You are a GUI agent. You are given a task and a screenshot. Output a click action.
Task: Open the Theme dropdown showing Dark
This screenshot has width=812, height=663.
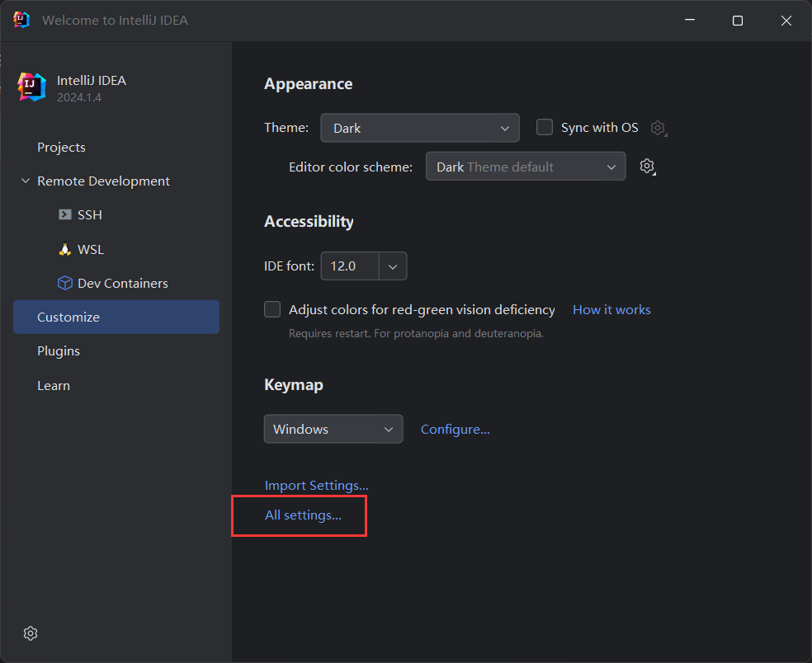(420, 128)
